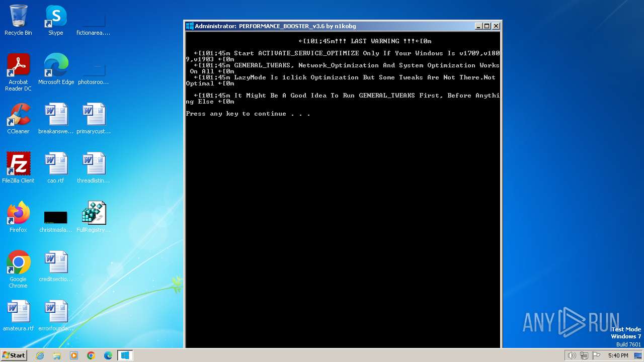Open cao.rtf document
Viewport: 644px width, 362px height.
tap(56, 168)
